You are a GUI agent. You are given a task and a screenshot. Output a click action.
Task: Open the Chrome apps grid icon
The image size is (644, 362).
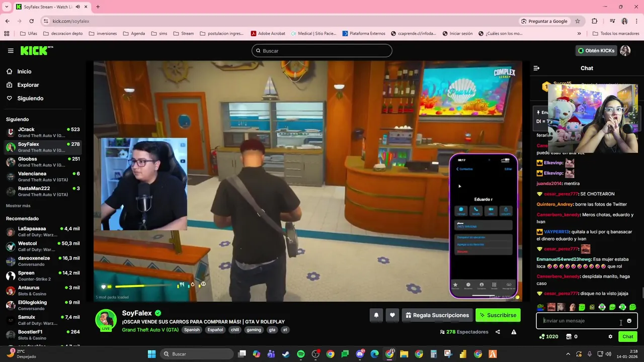point(7,34)
